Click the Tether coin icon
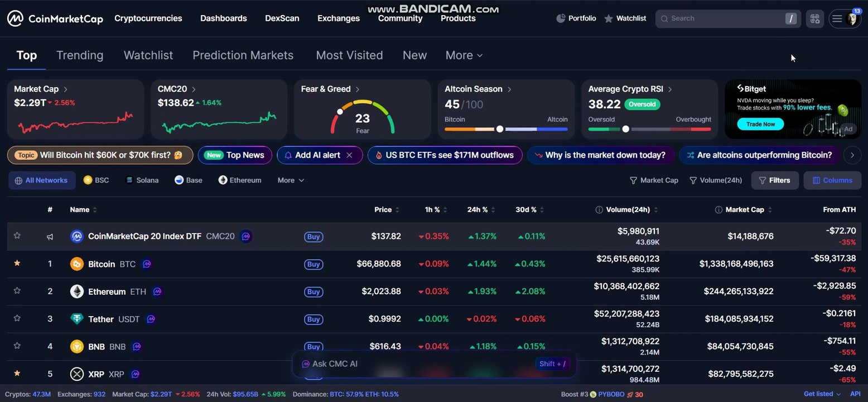The image size is (868, 402). coord(77,319)
